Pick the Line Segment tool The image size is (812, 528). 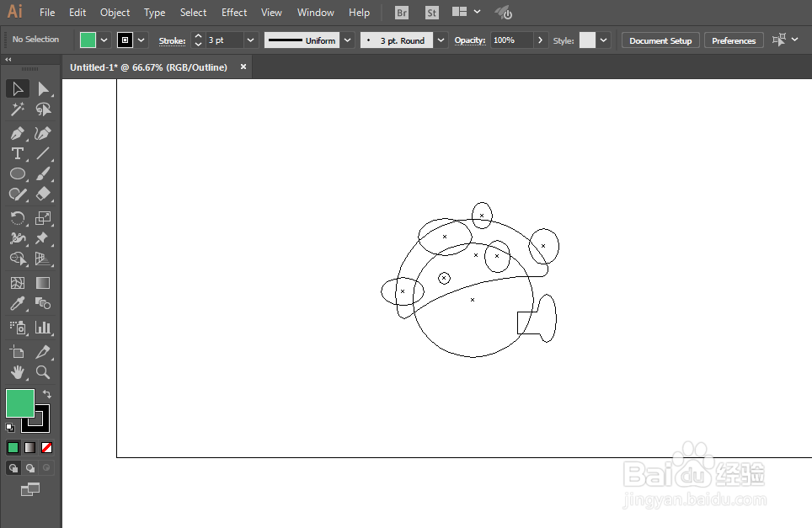click(44, 154)
